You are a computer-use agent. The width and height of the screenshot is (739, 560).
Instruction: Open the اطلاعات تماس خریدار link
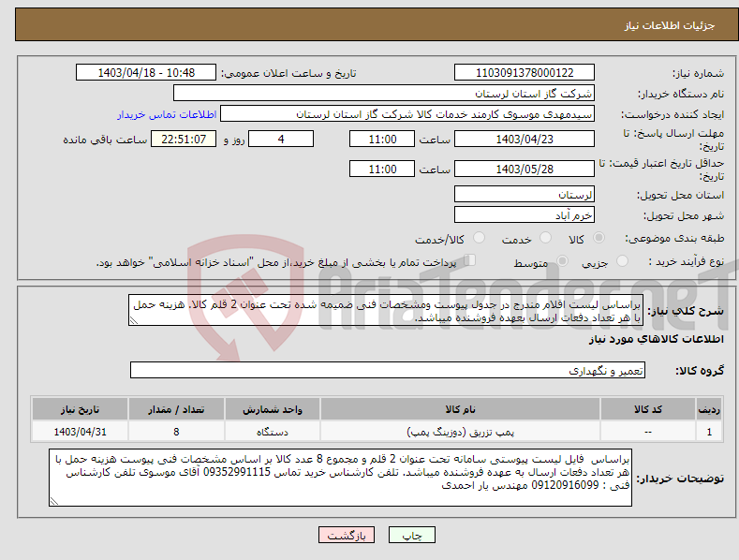click(x=167, y=114)
